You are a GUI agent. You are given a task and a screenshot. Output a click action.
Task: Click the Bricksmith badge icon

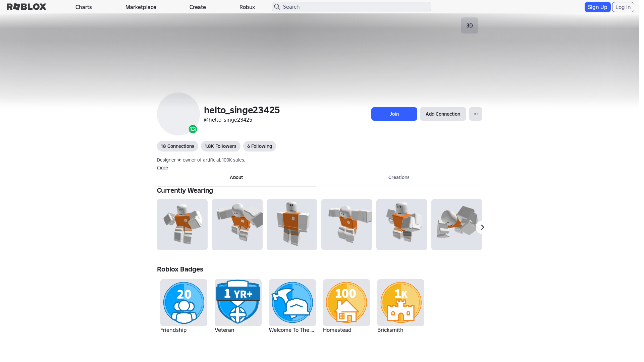[401, 303]
